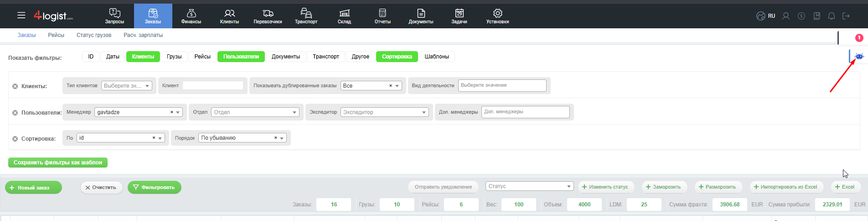
Task: Click the Фильтровать button
Action: pyautogui.click(x=154, y=188)
